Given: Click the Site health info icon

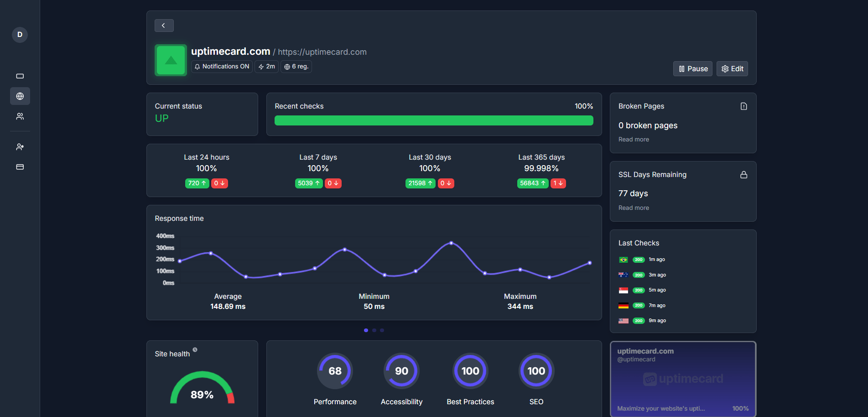Looking at the screenshot, I should click(x=195, y=350).
